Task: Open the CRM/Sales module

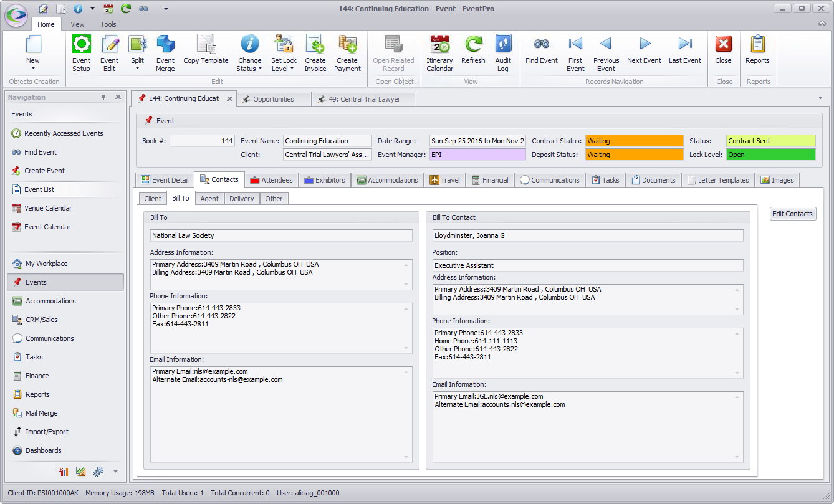Action: pyautogui.click(x=41, y=320)
